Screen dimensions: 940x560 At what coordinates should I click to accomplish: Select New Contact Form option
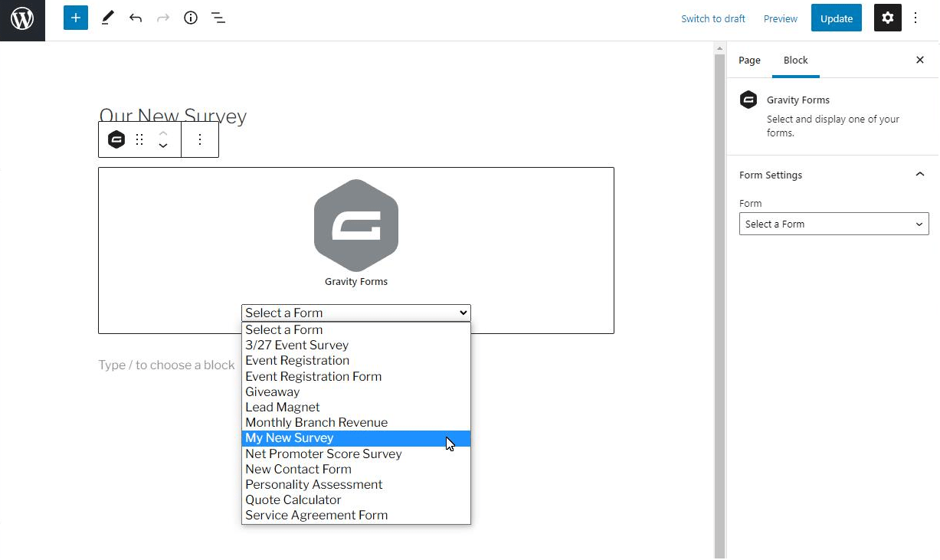pyautogui.click(x=356, y=469)
